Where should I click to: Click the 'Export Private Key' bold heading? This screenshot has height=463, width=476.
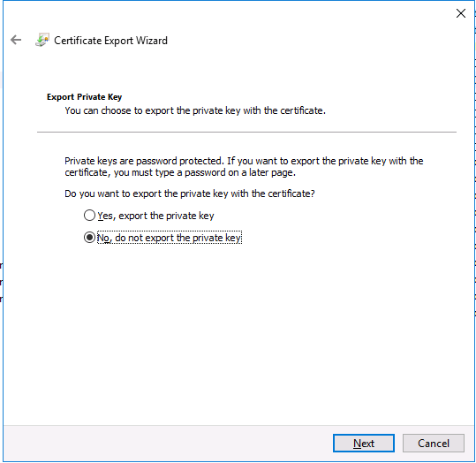[85, 97]
